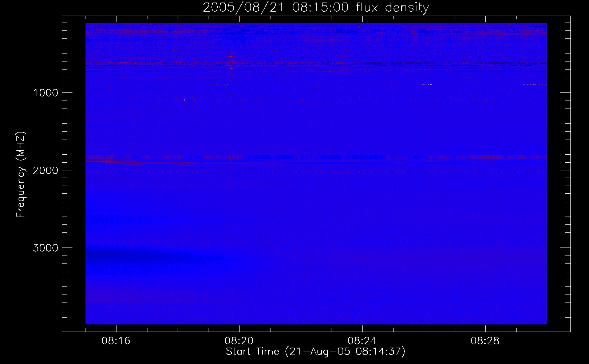The image size is (589, 364).
Task: Click the 08:24 time tick label
Action: tap(362, 341)
